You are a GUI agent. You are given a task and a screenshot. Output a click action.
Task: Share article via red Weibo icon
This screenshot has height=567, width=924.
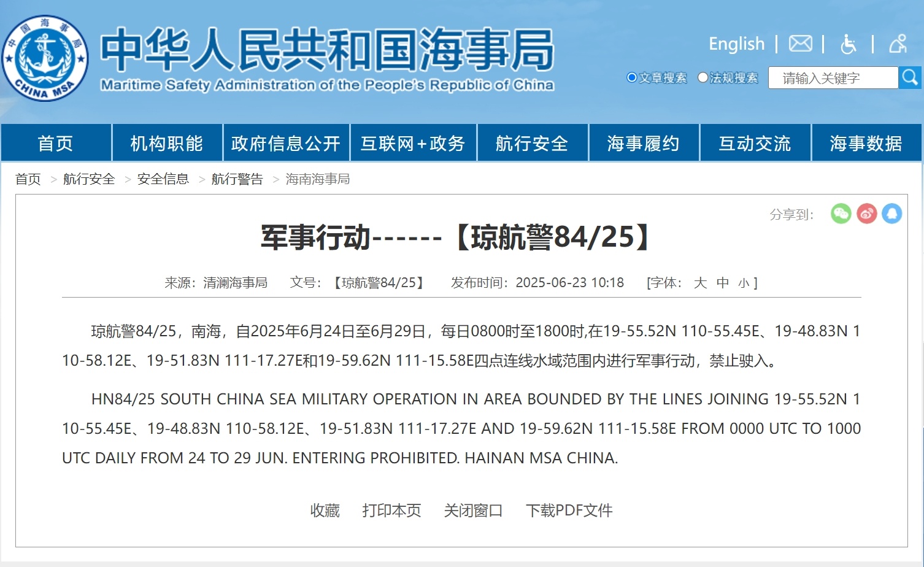click(866, 214)
